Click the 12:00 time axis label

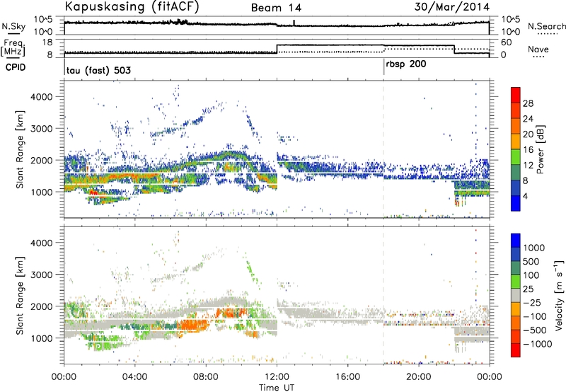pyautogui.click(x=277, y=377)
